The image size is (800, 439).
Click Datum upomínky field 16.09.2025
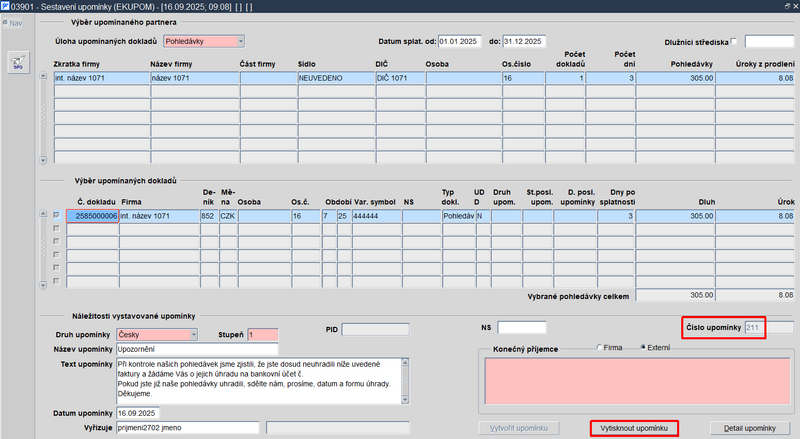point(138,413)
